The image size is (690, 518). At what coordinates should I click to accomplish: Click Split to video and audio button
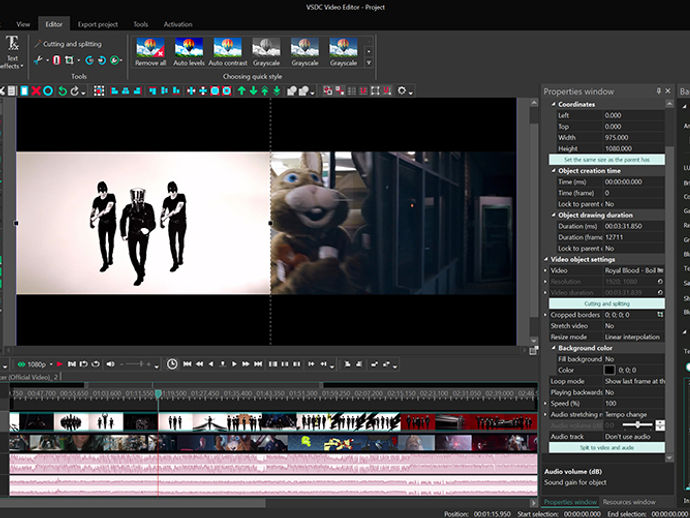607,448
